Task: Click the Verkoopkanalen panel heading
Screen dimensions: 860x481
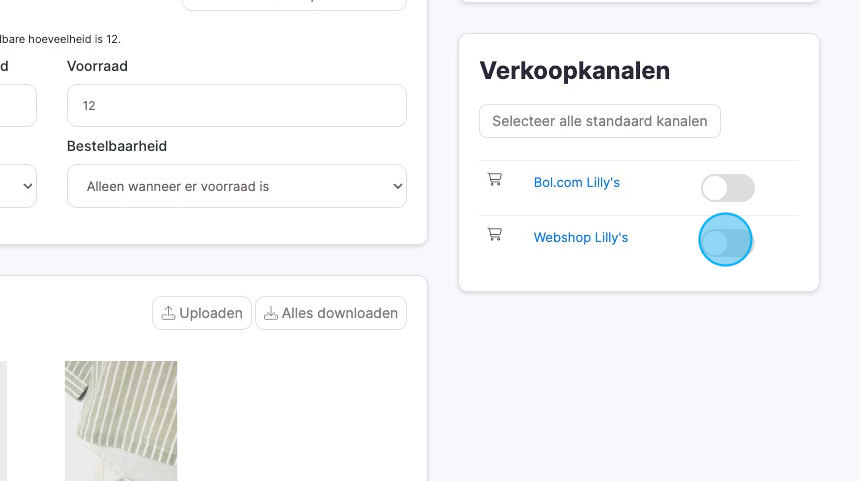Action: click(x=574, y=71)
